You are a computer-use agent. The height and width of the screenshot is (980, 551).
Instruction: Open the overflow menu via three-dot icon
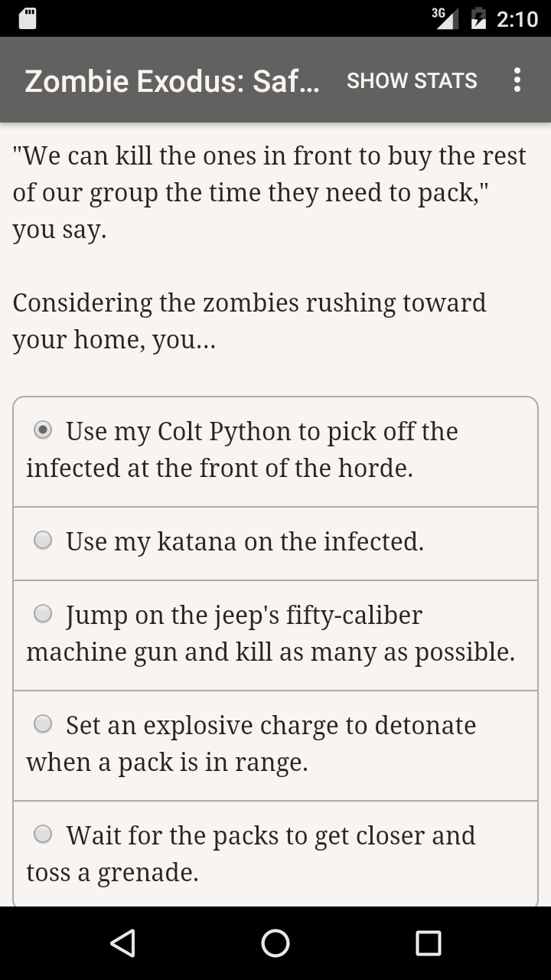pyautogui.click(x=517, y=80)
